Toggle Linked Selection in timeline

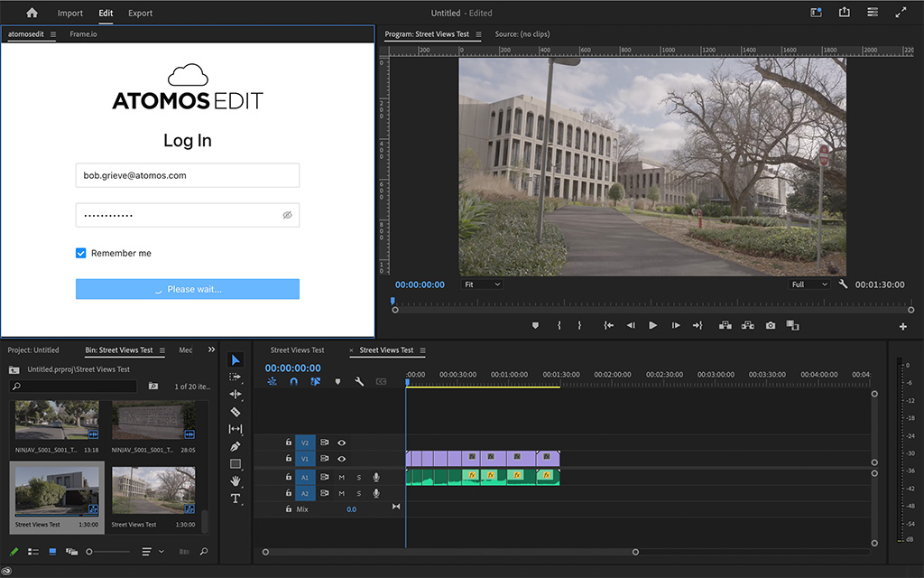pos(315,382)
